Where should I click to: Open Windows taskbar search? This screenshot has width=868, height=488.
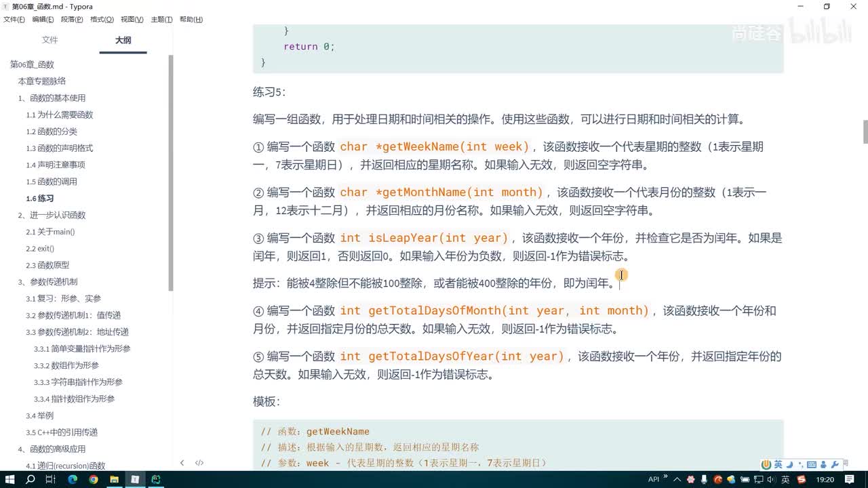click(x=31, y=479)
